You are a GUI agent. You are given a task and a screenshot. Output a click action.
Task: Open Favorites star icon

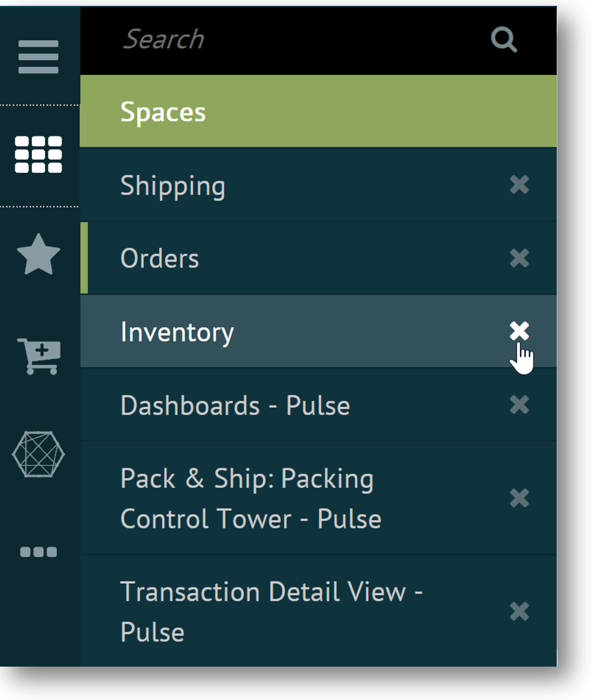(39, 255)
